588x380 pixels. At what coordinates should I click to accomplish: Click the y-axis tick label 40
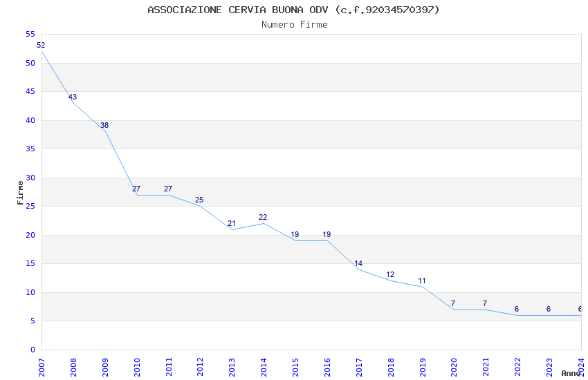coord(30,120)
